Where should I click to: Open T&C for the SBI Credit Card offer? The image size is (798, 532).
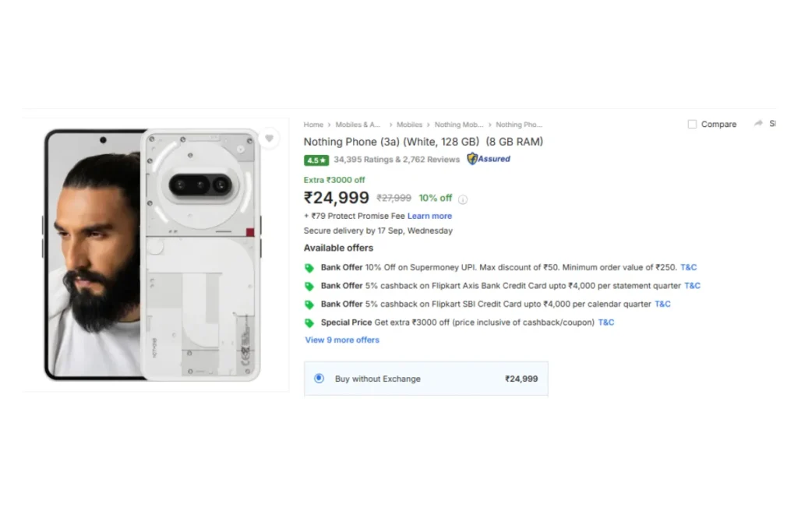662,304
